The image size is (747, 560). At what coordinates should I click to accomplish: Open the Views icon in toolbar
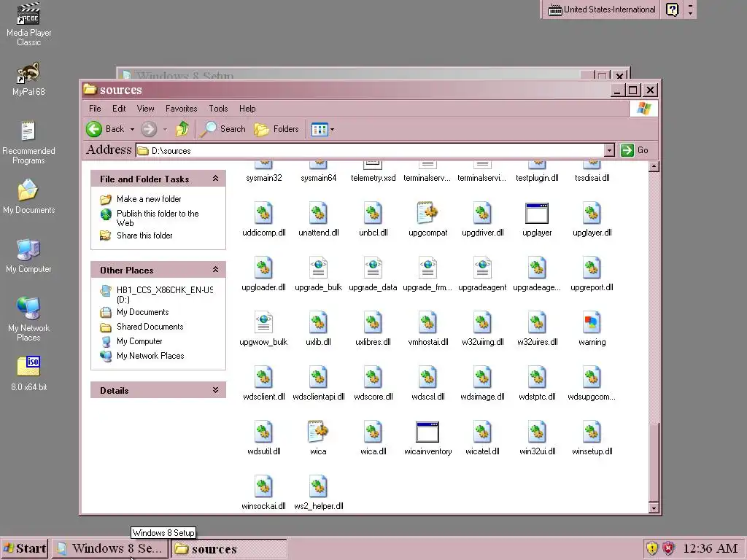pos(320,129)
